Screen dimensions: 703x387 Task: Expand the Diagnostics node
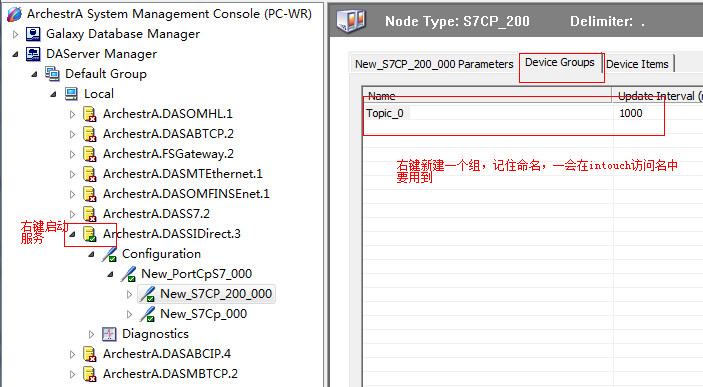91,334
